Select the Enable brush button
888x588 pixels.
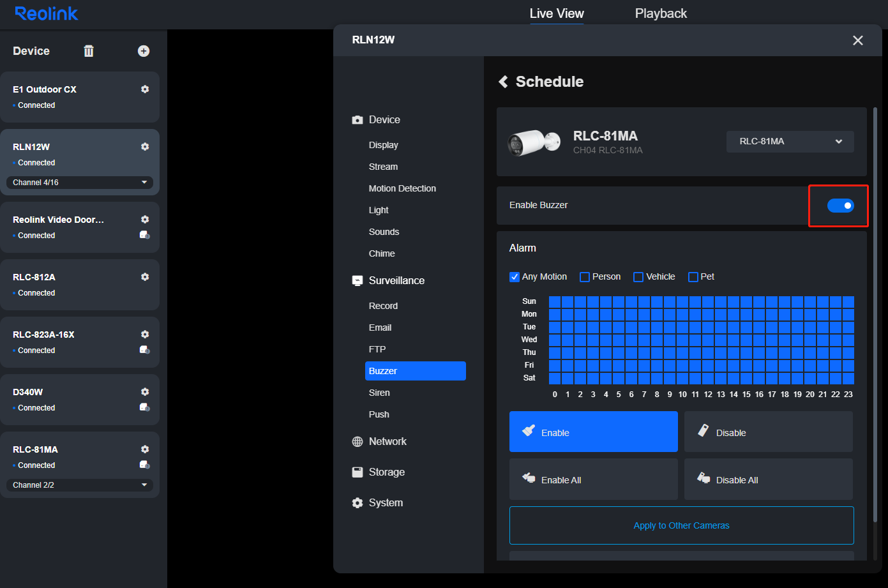594,432
